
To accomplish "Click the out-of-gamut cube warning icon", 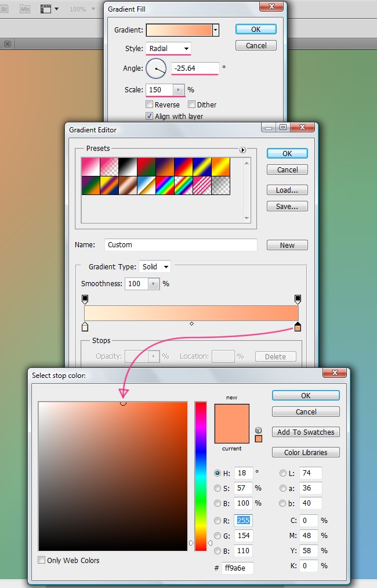I will (258, 430).
